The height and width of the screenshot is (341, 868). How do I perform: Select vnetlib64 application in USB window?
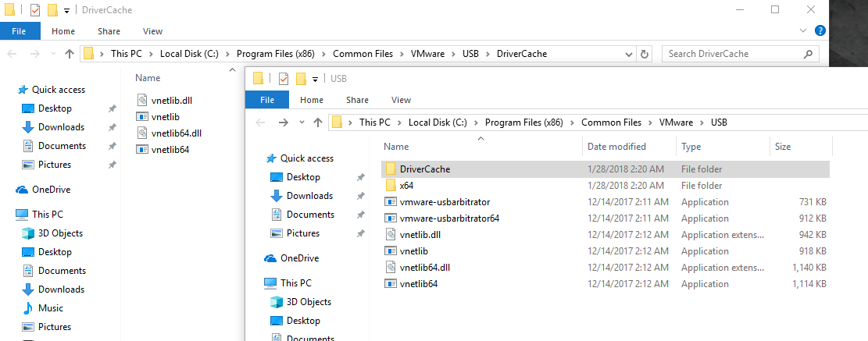pyautogui.click(x=419, y=283)
